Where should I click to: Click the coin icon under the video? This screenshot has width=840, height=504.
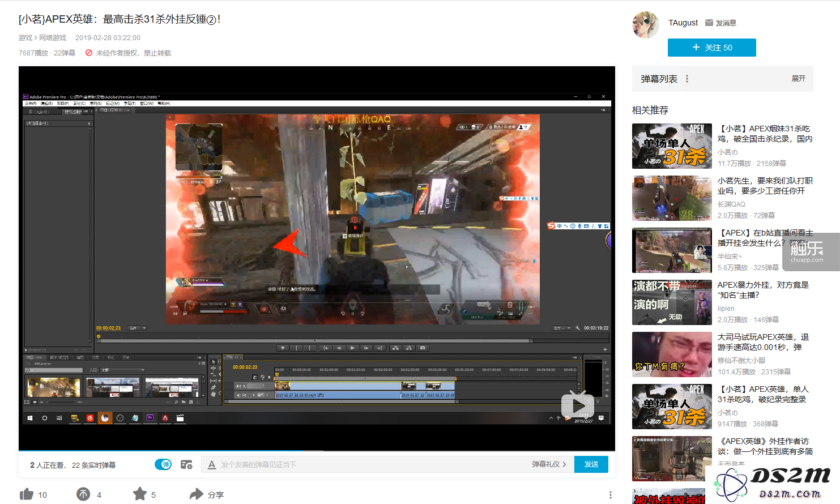coord(83,494)
